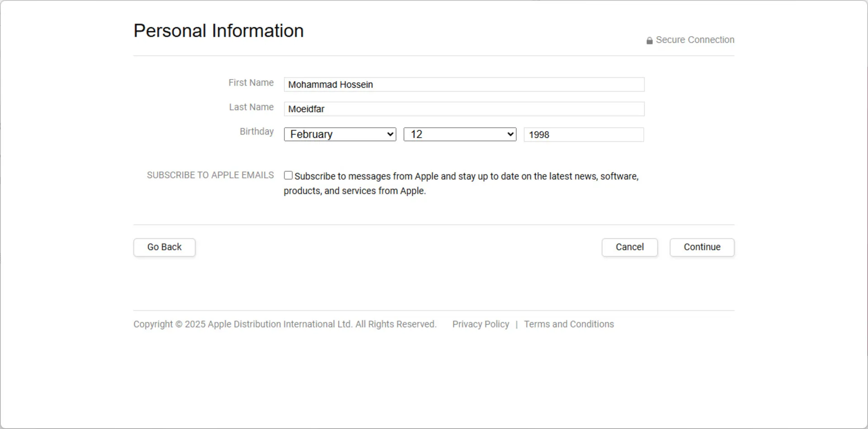Click the Secure Connection text

tap(695, 40)
